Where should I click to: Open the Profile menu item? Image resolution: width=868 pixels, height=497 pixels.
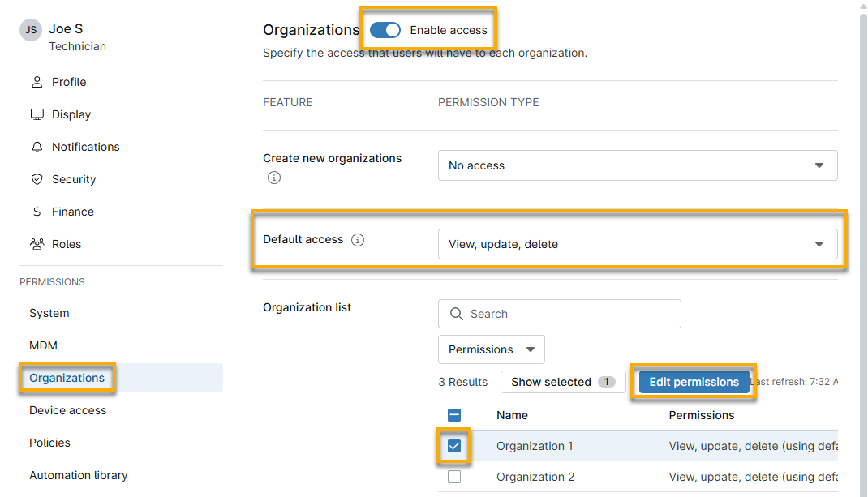point(69,82)
